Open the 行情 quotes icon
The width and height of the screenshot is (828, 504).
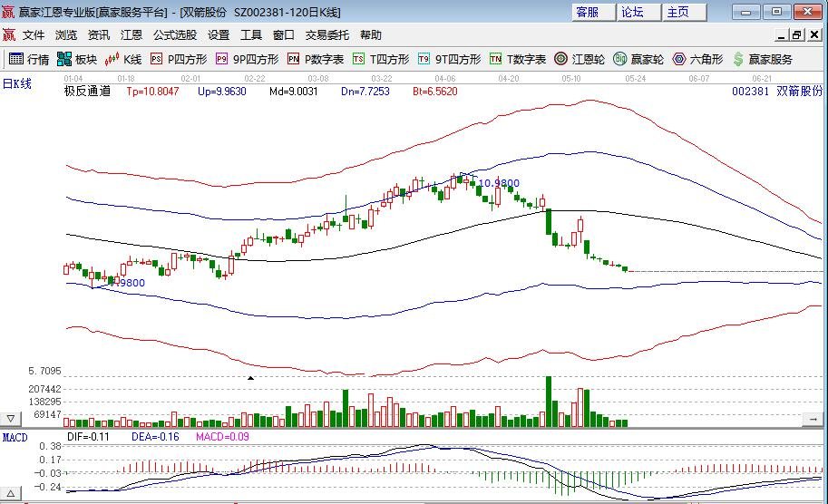pyautogui.click(x=15, y=59)
